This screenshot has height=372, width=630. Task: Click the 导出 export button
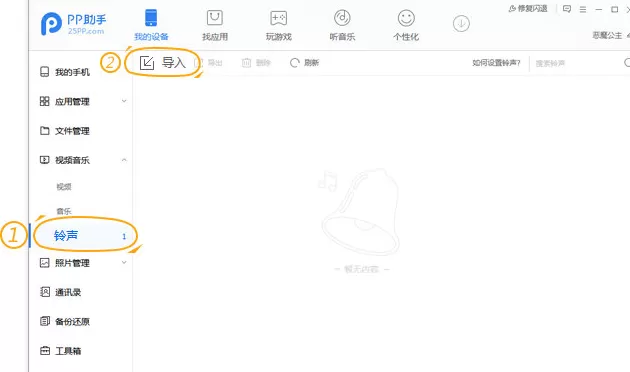pos(209,63)
